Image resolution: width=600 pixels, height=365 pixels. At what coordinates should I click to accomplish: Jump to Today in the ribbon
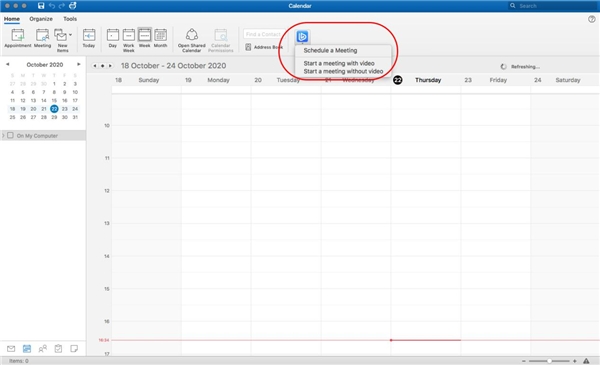tap(89, 38)
